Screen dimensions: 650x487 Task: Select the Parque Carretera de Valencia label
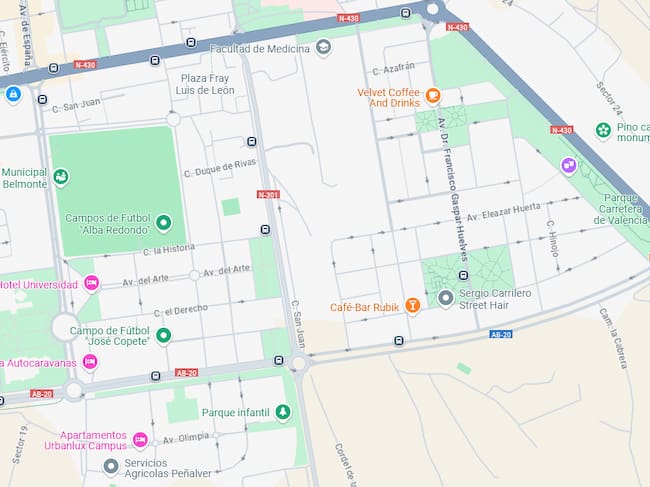pyautogui.click(x=621, y=209)
